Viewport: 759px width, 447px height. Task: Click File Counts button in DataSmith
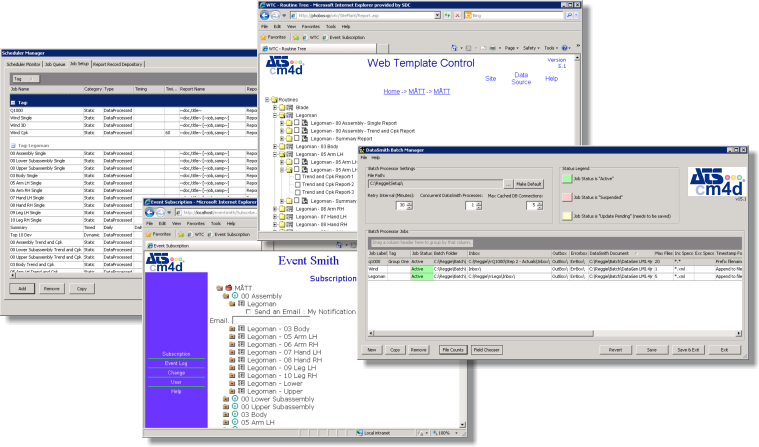pyautogui.click(x=453, y=350)
